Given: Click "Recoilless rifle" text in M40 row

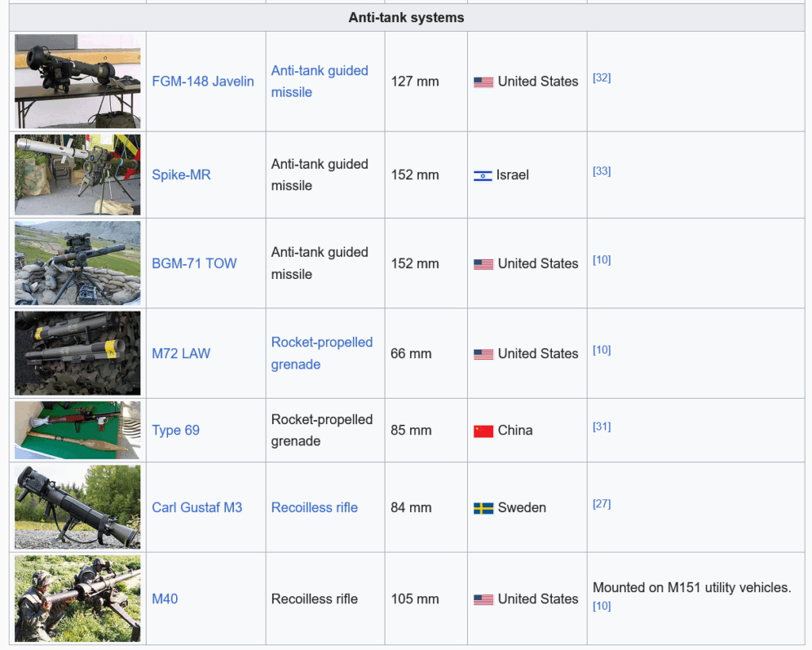Looking at the screenshot, I should point(314,598).
